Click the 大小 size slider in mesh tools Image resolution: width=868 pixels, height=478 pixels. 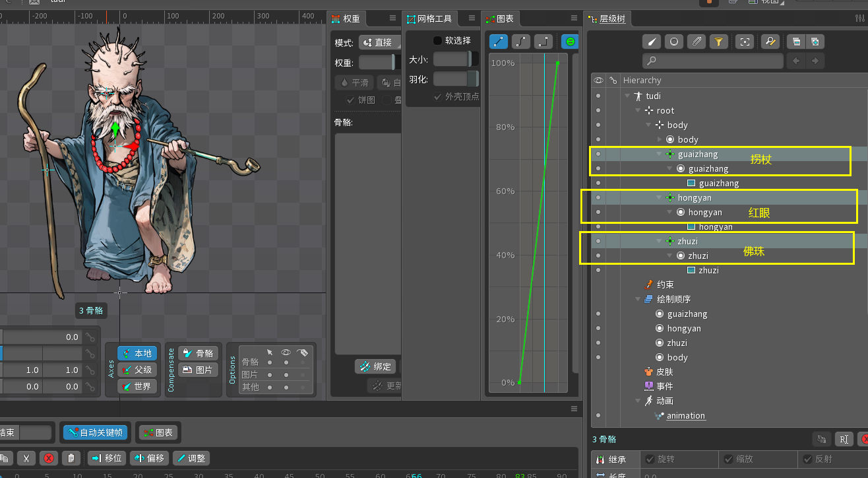tap(451, 59)
